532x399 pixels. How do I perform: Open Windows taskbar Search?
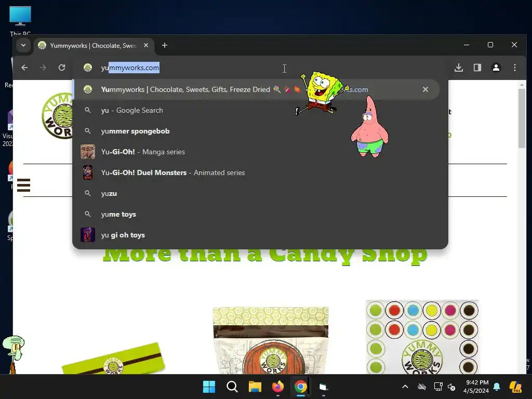[232, 387]
